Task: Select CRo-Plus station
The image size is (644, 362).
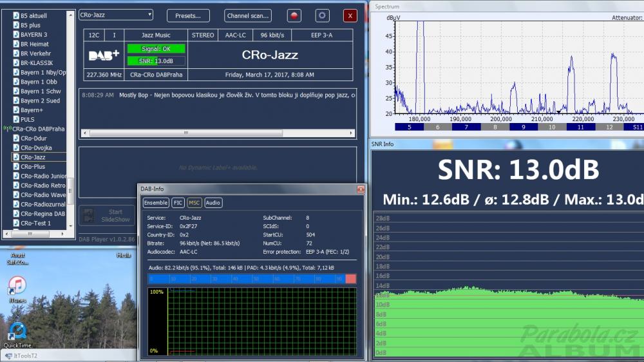Action: tap(33, 166)
